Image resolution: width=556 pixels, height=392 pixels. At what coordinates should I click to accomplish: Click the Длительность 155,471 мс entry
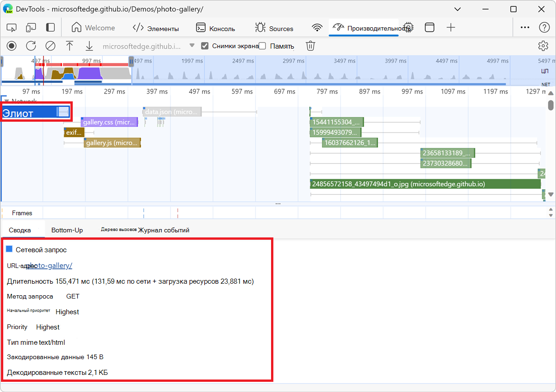pyautogui.click(x=130, y=281)
